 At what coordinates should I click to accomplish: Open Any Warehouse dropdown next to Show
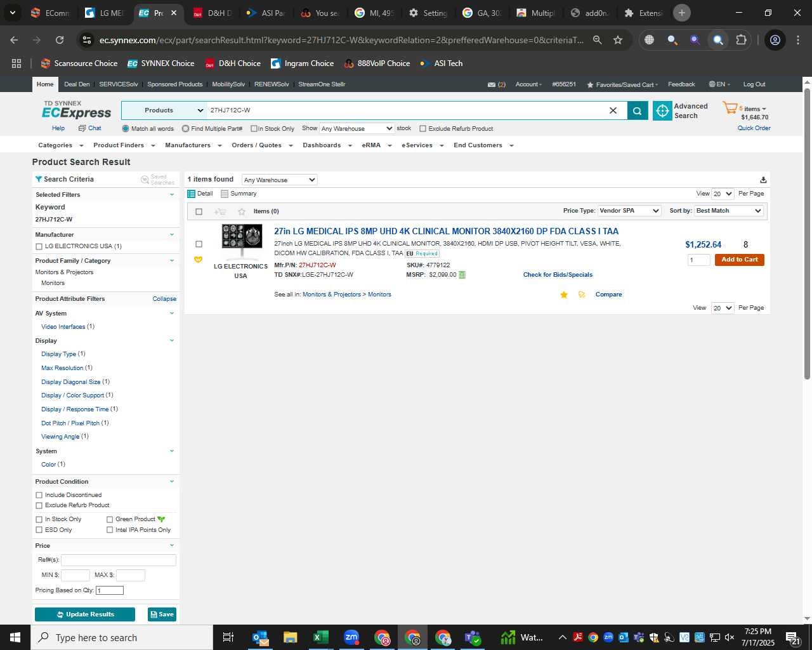pos(357,129)
